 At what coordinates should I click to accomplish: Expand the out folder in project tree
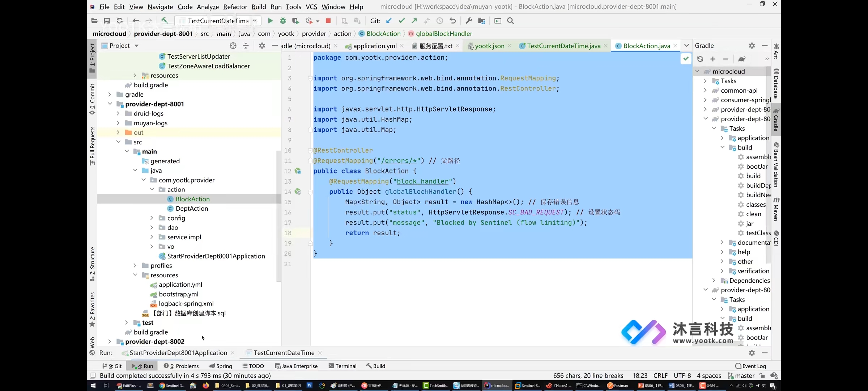(118, 133)
